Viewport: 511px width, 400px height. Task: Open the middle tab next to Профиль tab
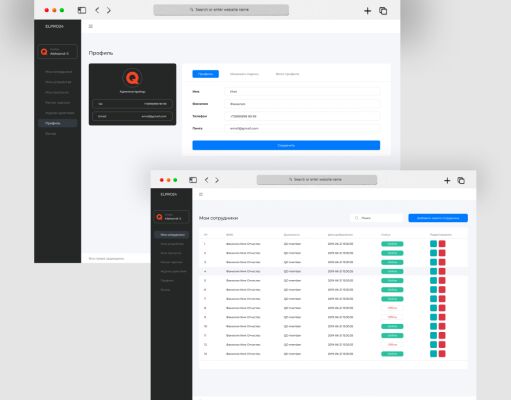coord(244,74)
